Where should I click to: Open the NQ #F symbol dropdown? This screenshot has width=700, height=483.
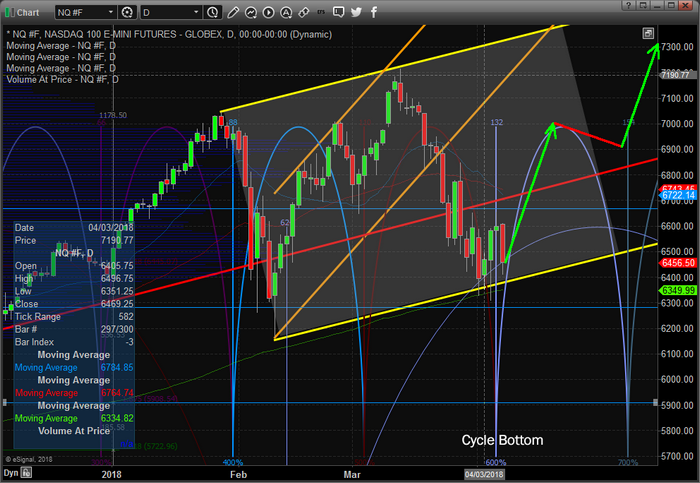pos(111,12)
